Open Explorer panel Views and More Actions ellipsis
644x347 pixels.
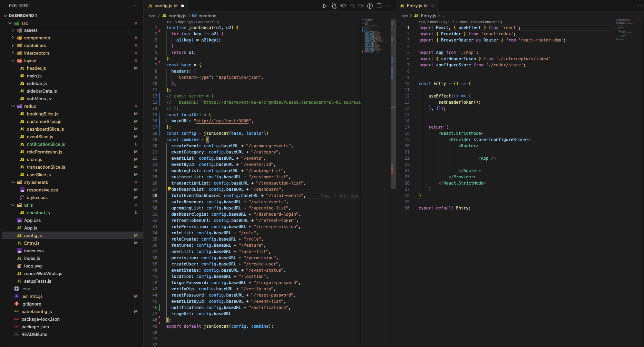tap(135, 6)
